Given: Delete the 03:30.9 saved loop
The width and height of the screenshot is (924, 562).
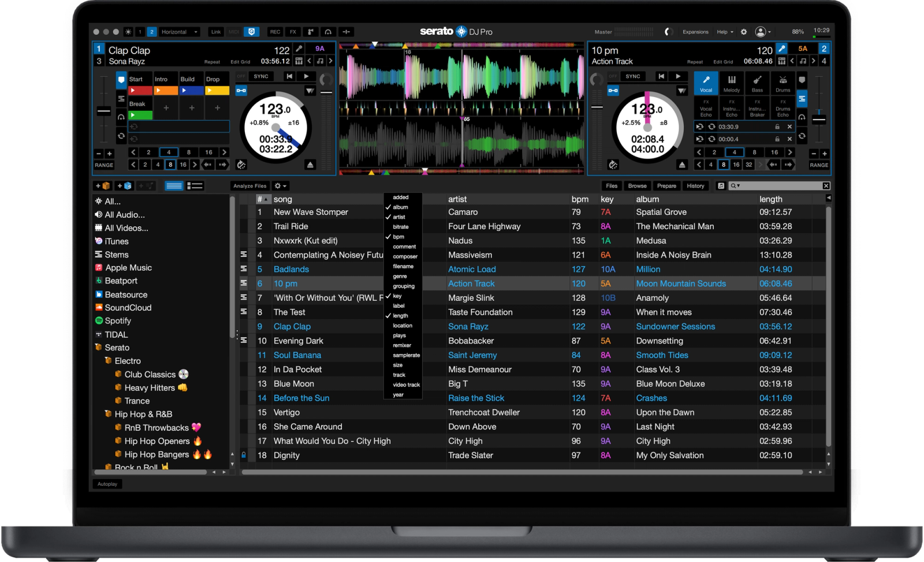Looking at the screenshot, I should coord(789,126).
